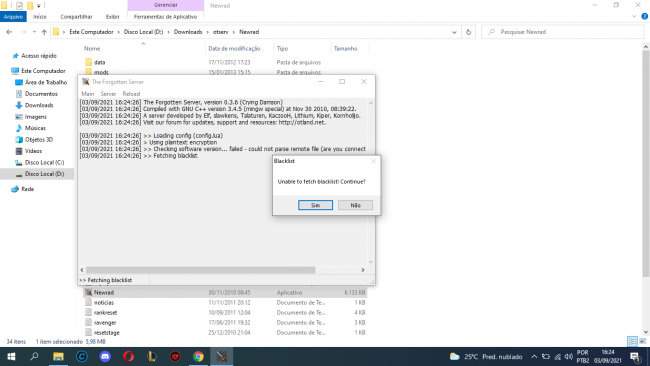The height and width of the screenshot is (366, 650).
Task: Open Discord from the taskbar
Action: [105, 356]
